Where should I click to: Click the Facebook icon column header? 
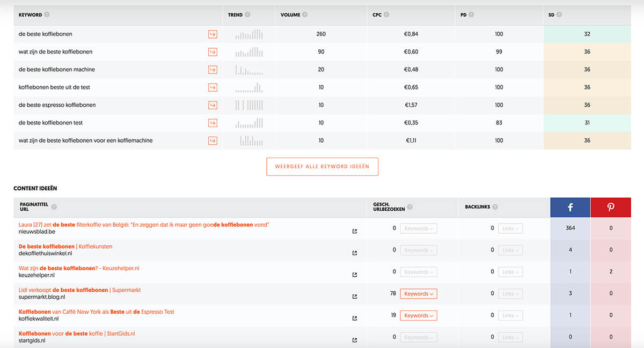[570, 208]
